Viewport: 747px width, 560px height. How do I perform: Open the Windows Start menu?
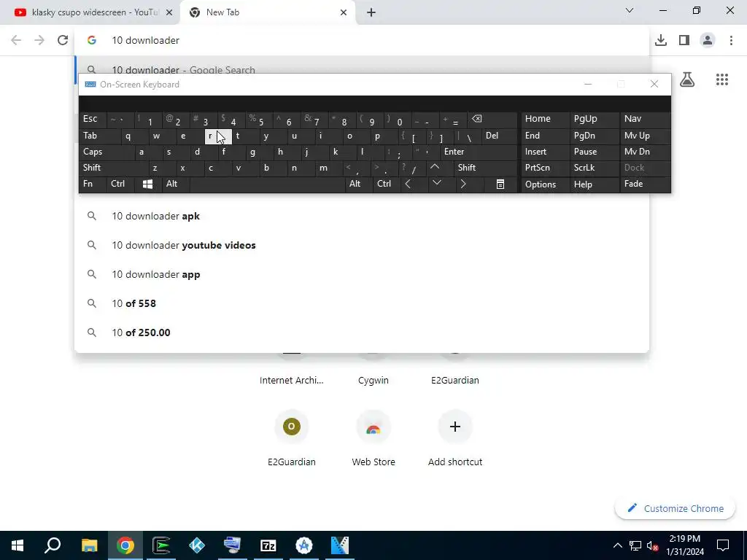[x=18, y=545]
